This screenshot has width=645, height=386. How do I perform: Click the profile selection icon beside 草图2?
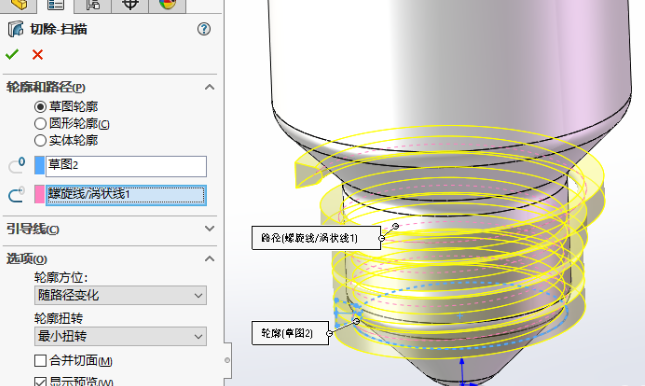(x=17, y=165)
